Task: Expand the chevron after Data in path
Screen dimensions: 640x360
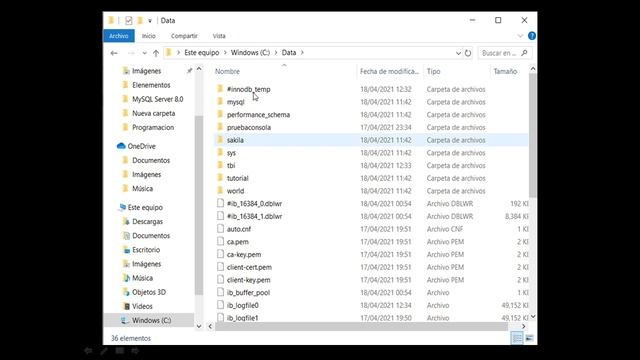Action: pos(302,53)
